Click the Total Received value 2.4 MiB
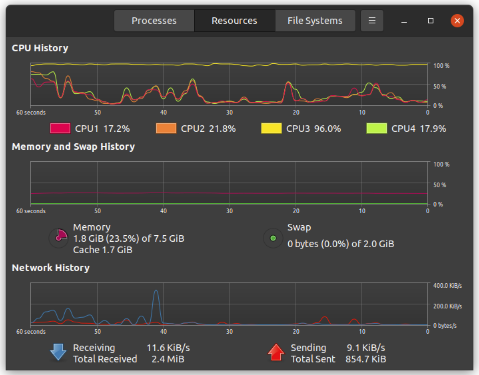Screen dimensions: 479x375 click(168, 359)
